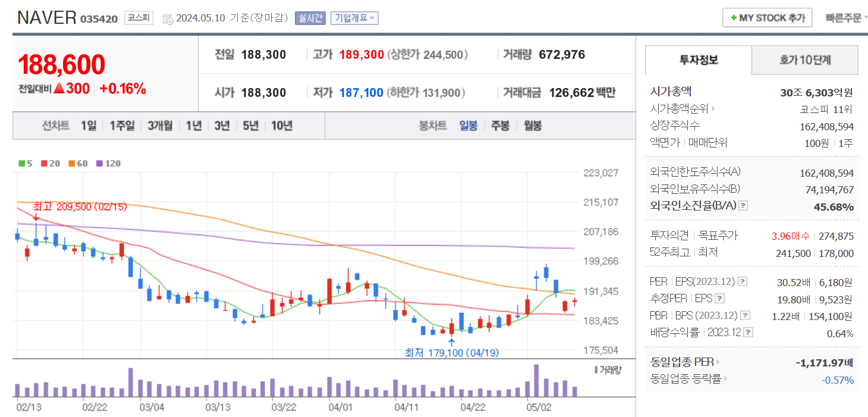
Task: Click the 외국인한도주식수(A) label
Action: pyautogui.click(x=696, y=172)
